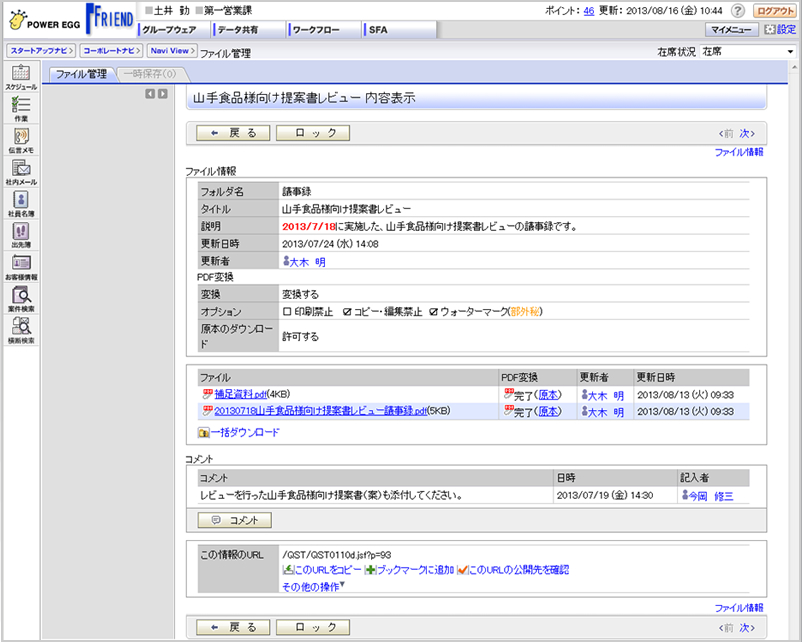
Task: Open the お客様情報 sidebar icon
Action: tap(21, 267)
